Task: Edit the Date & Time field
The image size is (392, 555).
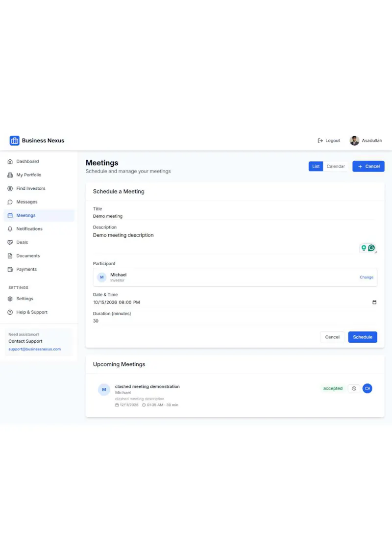Action: pyautogui.click(x=235, y=303)
